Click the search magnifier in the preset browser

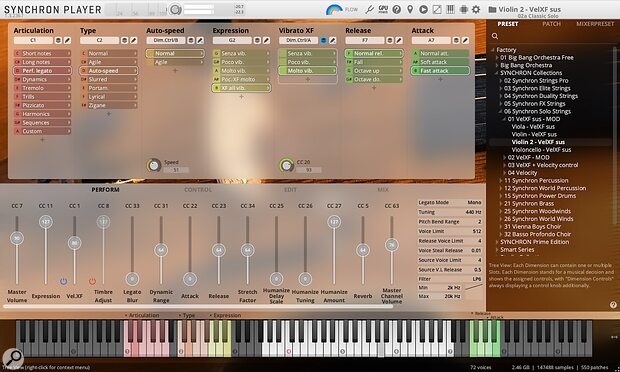495,36
